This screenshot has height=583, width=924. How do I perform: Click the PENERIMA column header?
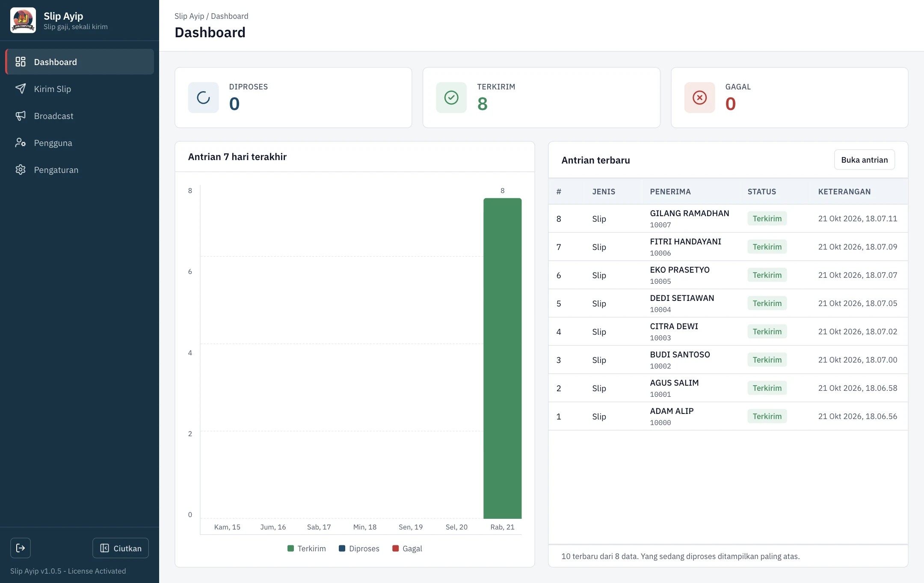(x=670, y=191)
